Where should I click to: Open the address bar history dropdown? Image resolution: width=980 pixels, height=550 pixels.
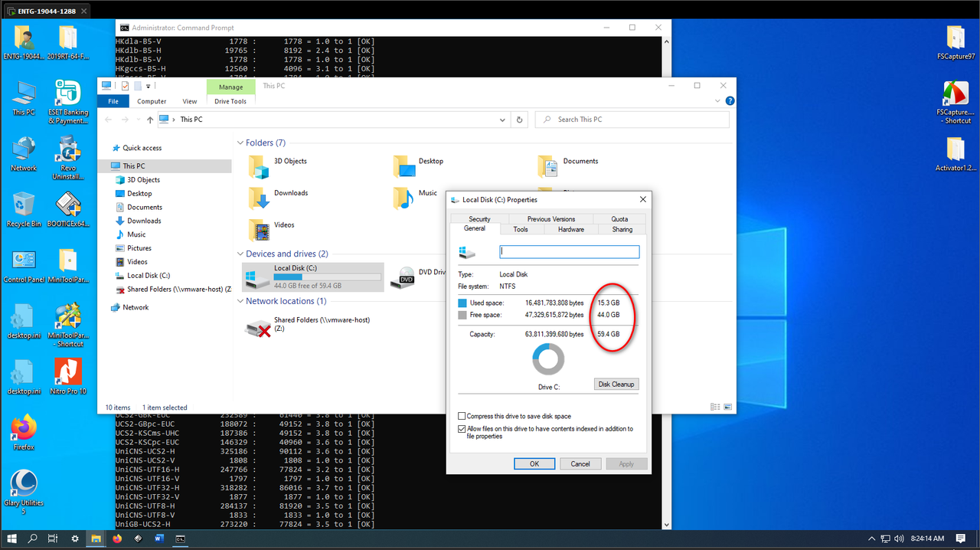coord(502,119)
